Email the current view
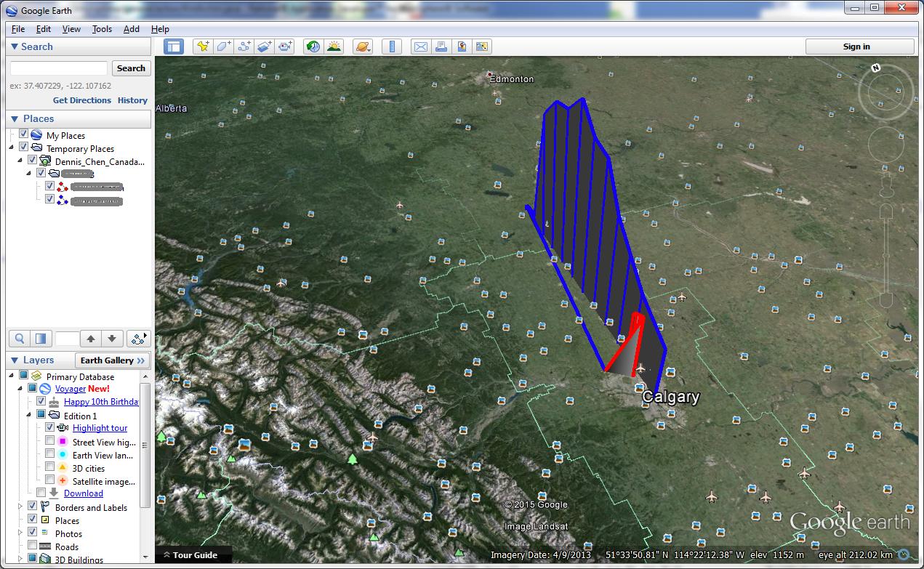924x569 pixels. [x=420, y=47]
